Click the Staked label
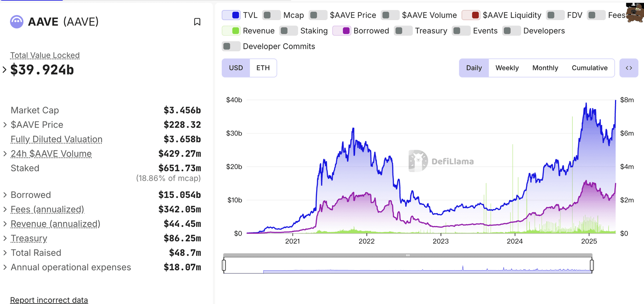644x304 pixels. [x=25, y=168]
